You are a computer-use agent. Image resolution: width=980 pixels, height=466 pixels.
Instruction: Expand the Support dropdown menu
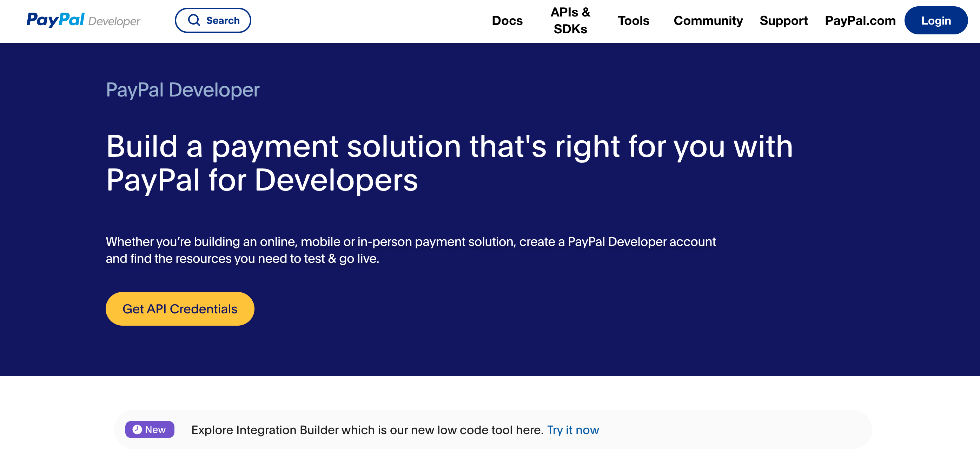[784, 21]
